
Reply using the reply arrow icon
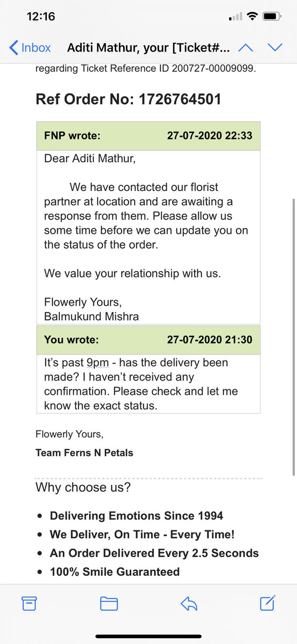click(189, 603)
